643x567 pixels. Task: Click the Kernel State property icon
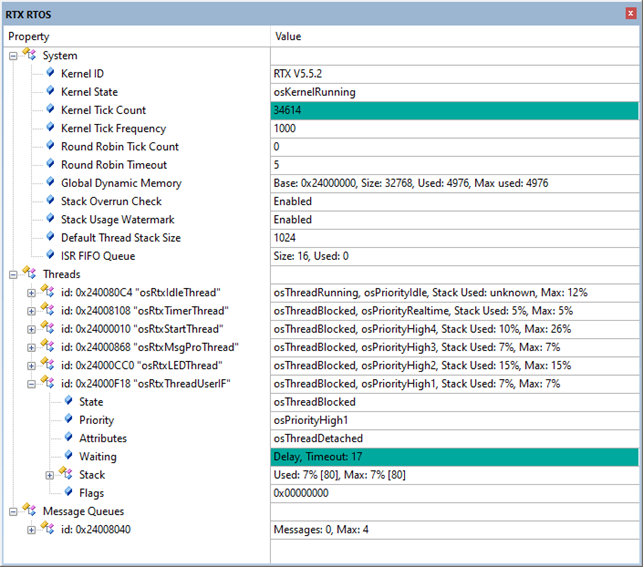(50, 91)
